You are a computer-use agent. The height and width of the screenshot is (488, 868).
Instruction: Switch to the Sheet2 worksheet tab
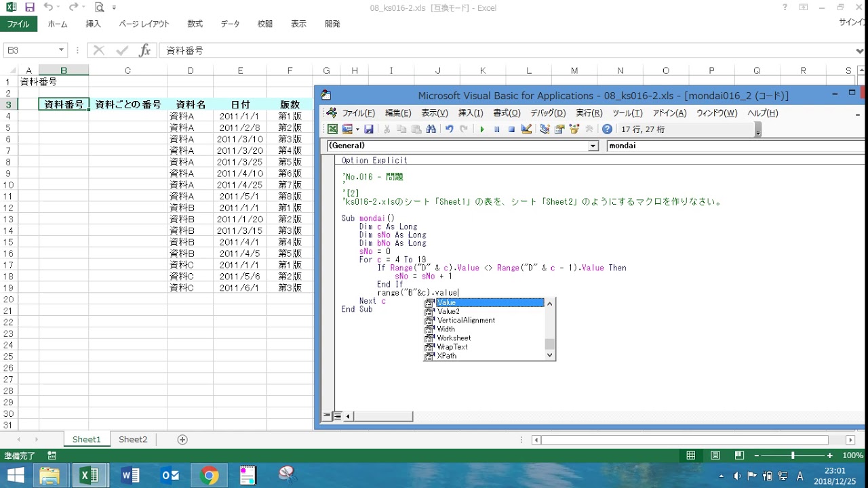tap(133, 439)
